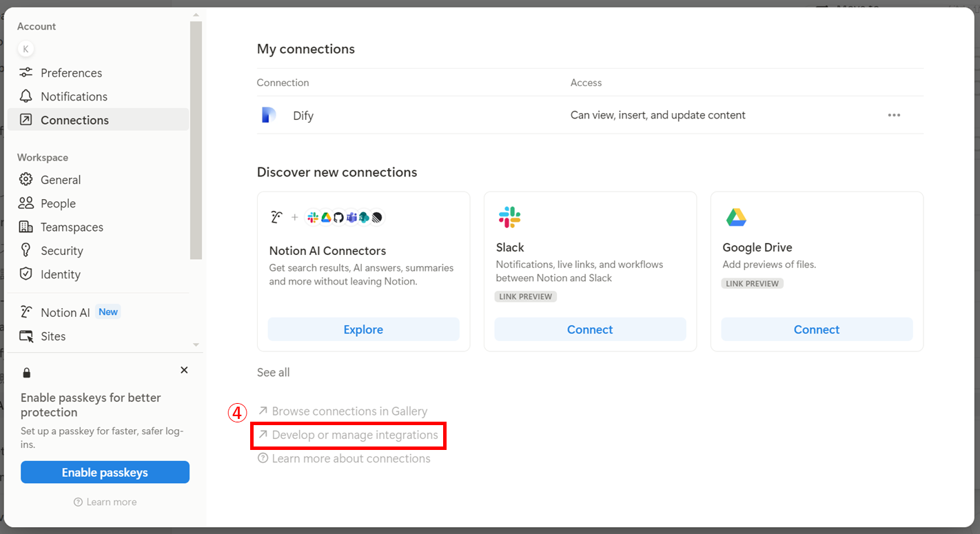Image resolution: width=980 pixels, height=534 pixels.
Task: Open Develop or manage integrations link
Action: coord(354,435)
